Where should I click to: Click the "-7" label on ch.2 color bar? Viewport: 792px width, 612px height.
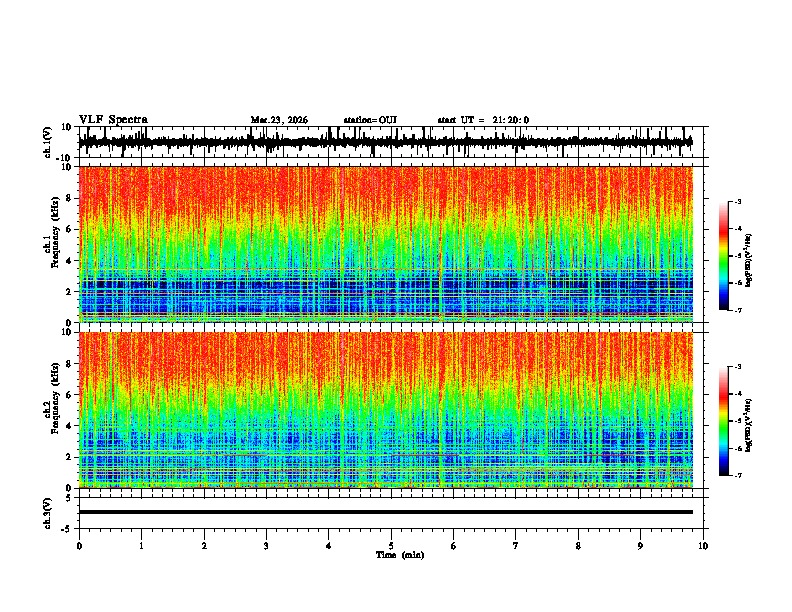coord(737,475)
